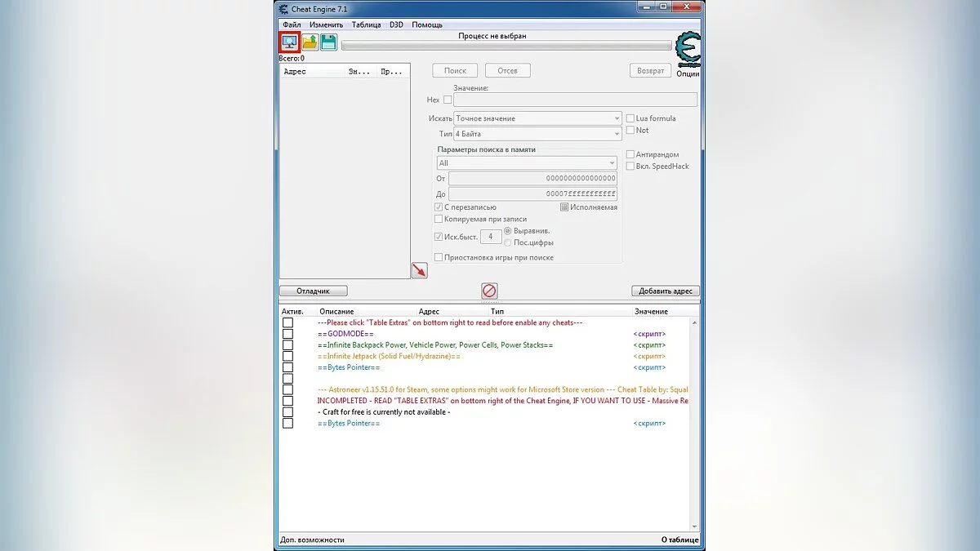Open the Искать scan type dropdown
The image size is (980, 551).
point(538,118)
